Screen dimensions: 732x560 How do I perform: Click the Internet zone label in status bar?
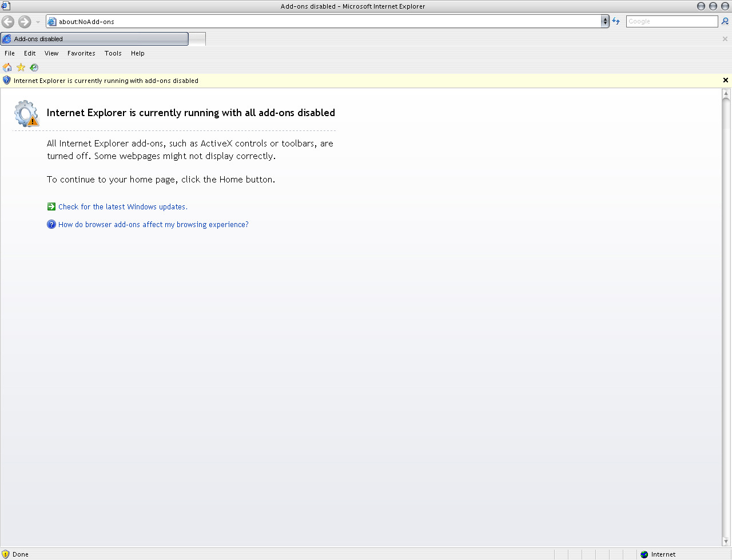[663, 554]
